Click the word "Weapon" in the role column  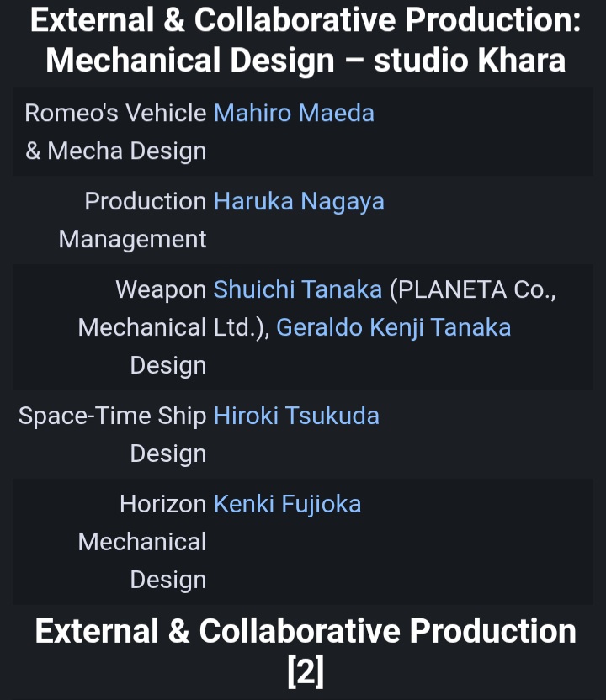pyautogui.click(x=161, y=289)
